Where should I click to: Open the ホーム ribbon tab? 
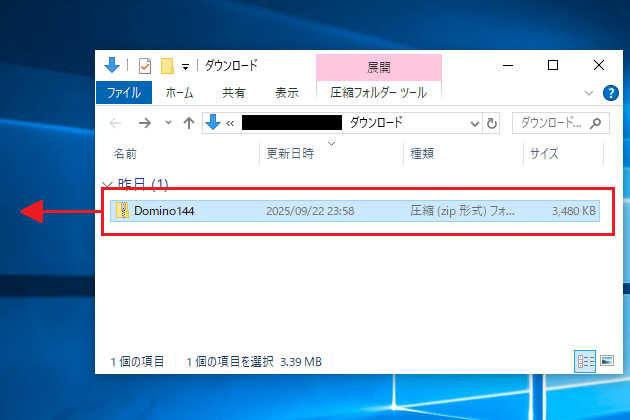click(x=179, y=93)
